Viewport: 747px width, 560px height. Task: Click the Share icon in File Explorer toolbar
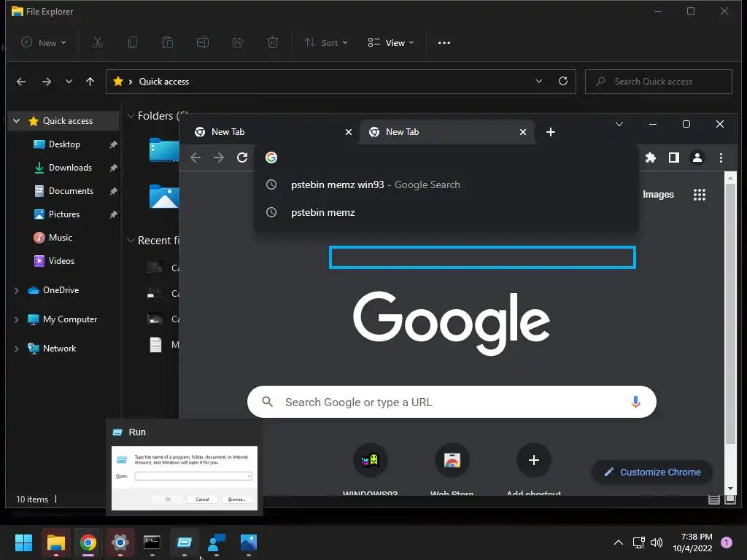pyautogui.click(x=238, y=43)
